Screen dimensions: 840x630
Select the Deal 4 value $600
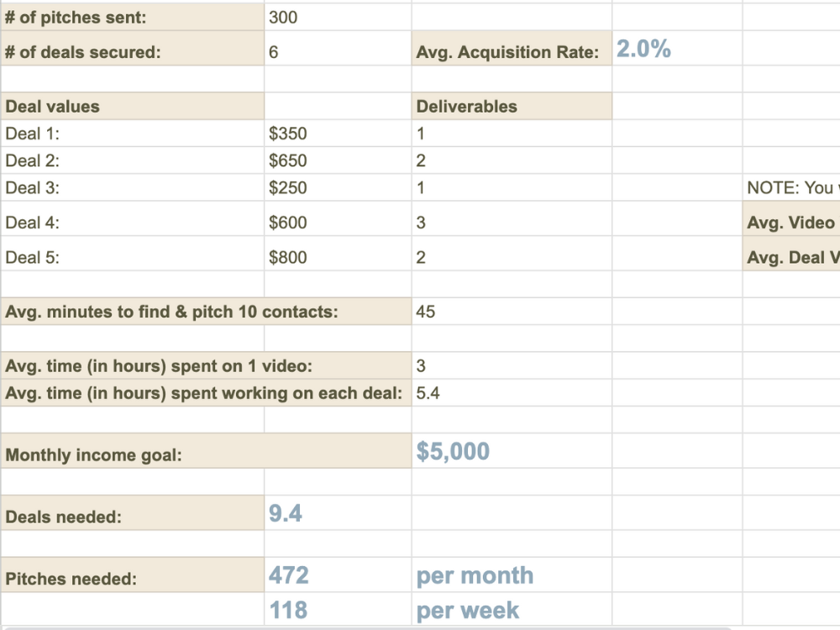[x=338, y=223]
